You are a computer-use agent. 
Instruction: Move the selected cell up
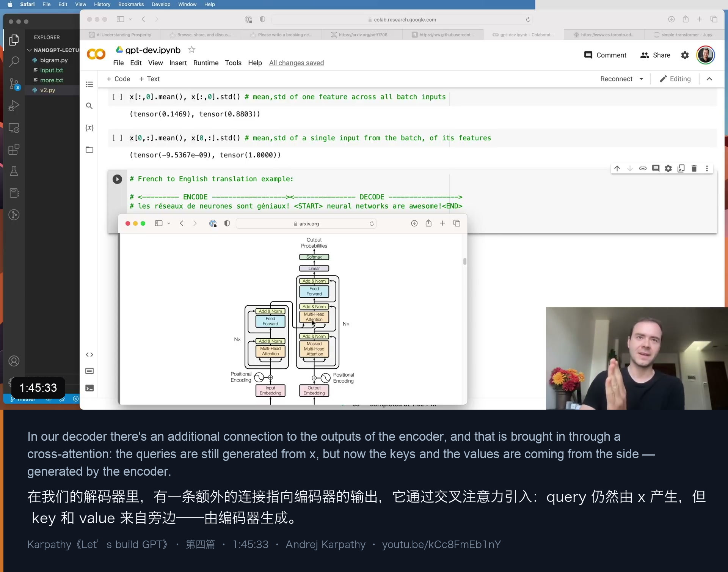(x=617, y=168)
